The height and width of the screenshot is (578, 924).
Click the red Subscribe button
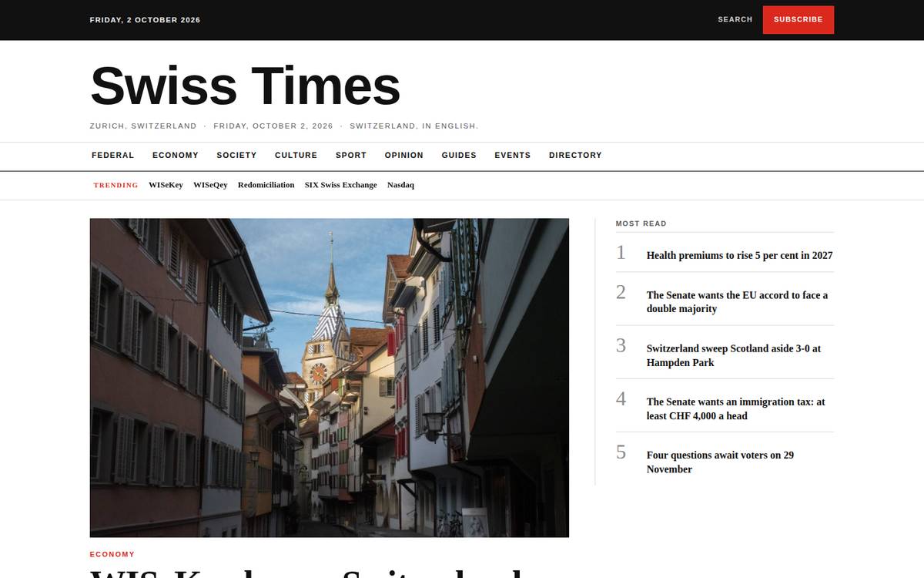[798, 20]
